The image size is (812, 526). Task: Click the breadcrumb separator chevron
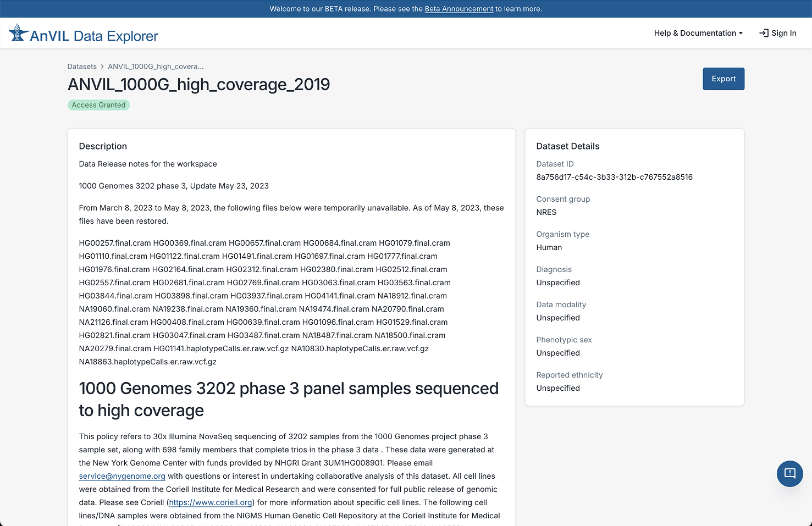click(x=101, y=66)
